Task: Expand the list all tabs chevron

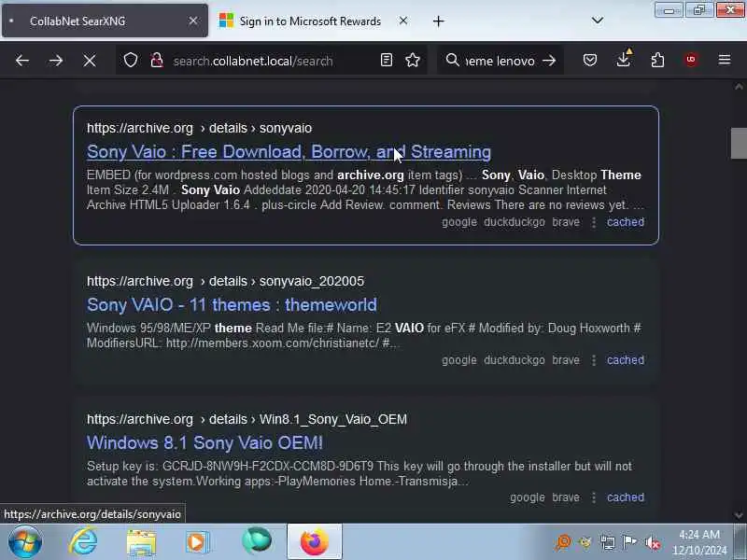Action: [x=598, y=21]
